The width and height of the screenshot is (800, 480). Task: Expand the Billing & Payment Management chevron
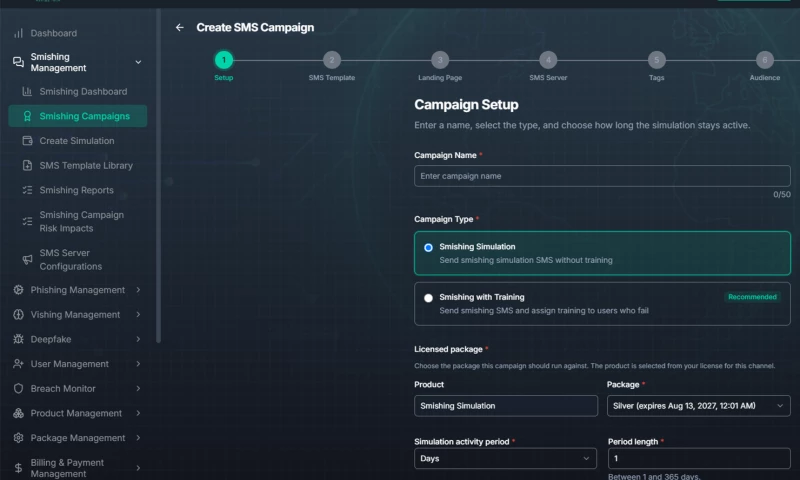click(138, 468)
